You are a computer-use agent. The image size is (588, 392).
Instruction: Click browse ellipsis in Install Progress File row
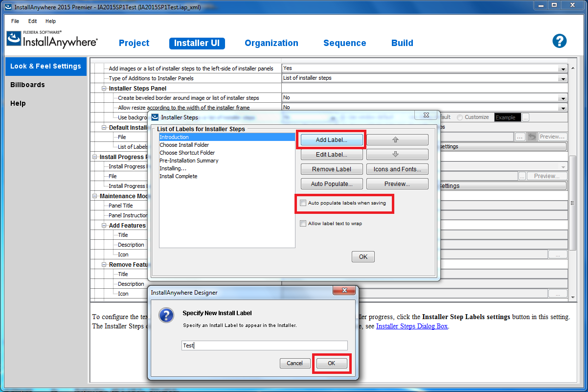(x=522, y=176)
